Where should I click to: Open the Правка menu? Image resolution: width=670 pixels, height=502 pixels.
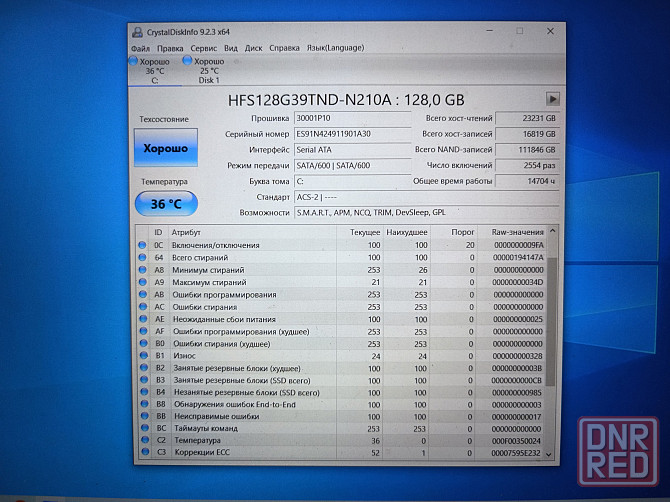click(x=170, y=48)
